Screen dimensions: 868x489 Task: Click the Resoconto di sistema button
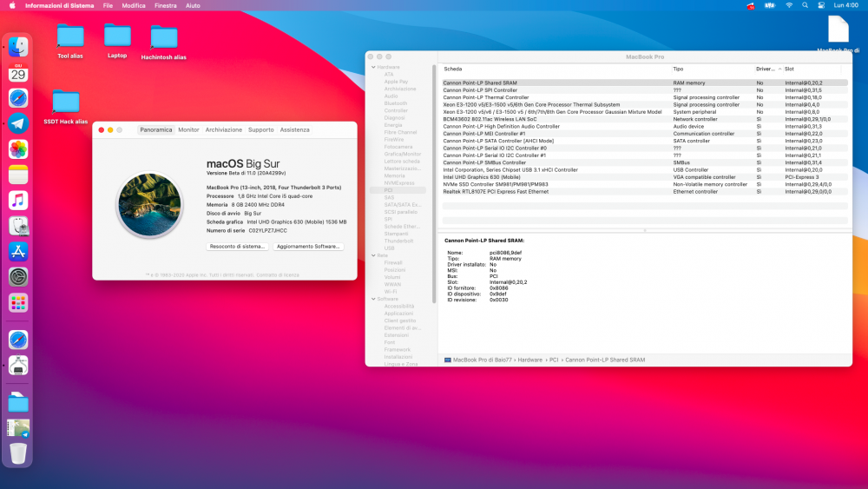238,247
